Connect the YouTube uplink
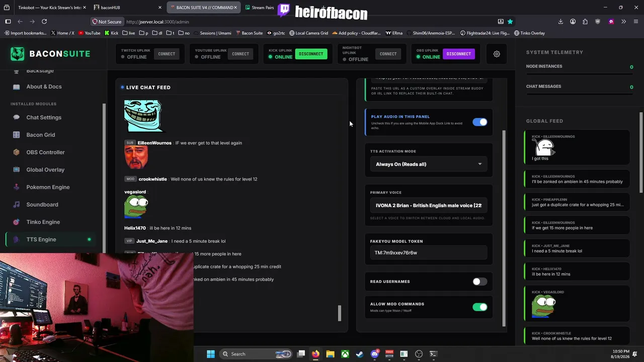The width and height of the screenshot is (644, 362). 240,54
